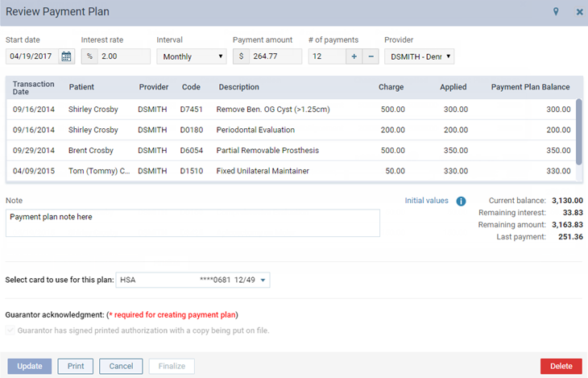Click the transaction table vertical scrollbar
Viewport: 588px width, 378px height.
(x=578, y=131)
